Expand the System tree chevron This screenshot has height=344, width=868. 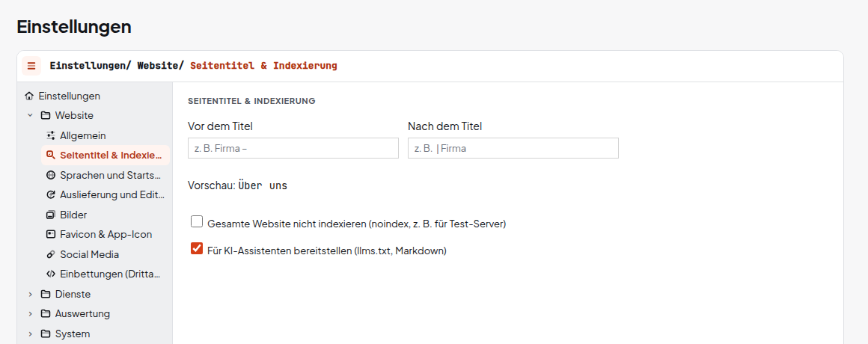point(31,334)
